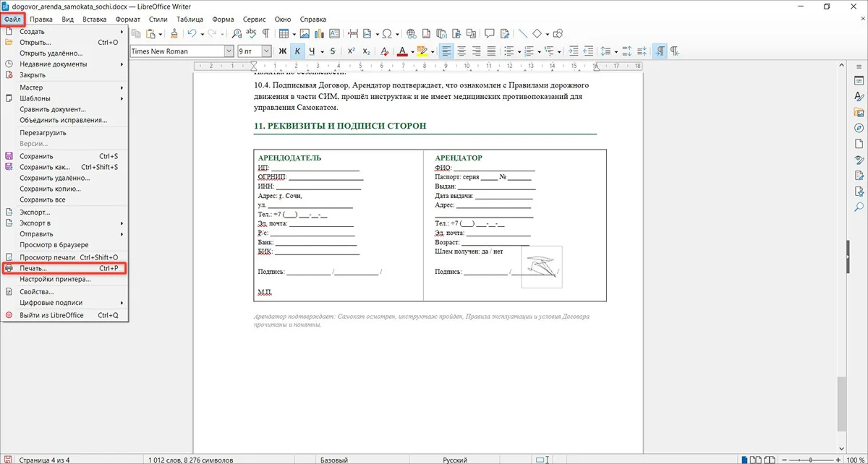The image size is (868, 464).
Task: Click the undo arrow icon
Action: [x=192, y=33]
